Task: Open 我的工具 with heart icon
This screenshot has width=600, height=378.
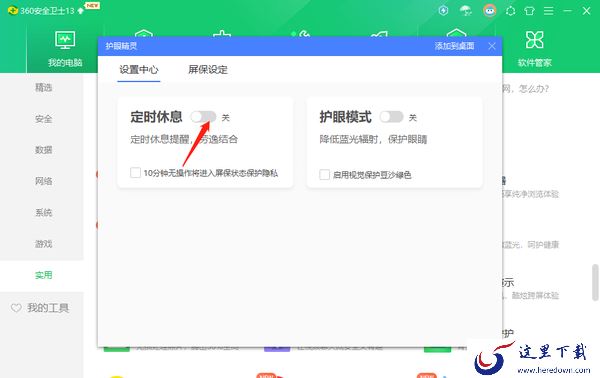Action: [41, 308]
